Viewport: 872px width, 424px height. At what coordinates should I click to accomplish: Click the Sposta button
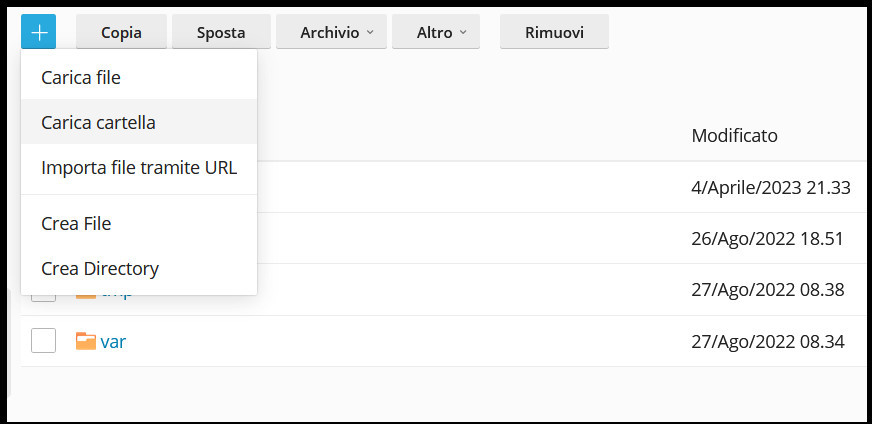click(221, 32)
